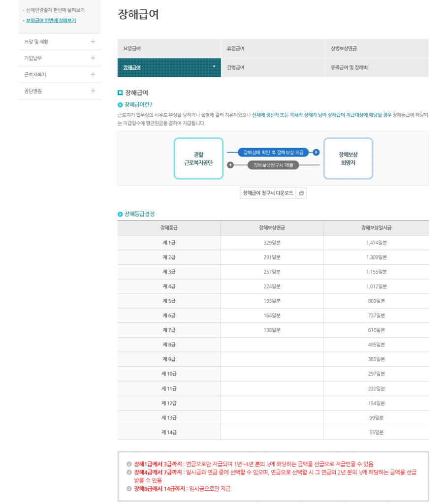Click the 관할 근로복지공단 box in the diagram

[198, 158]
